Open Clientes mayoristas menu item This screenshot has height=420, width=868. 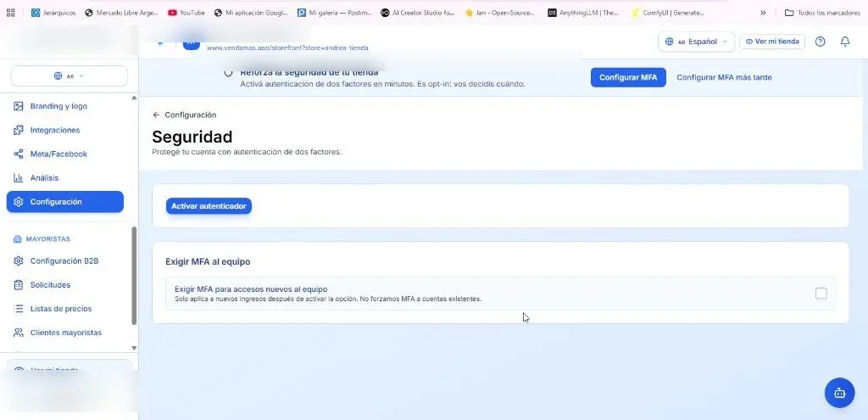(65, 333)
